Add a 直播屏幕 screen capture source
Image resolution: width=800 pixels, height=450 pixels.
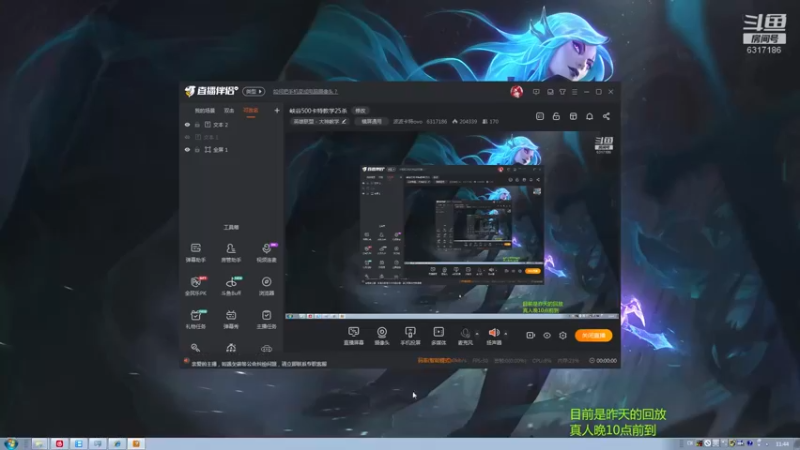(354, 336)
